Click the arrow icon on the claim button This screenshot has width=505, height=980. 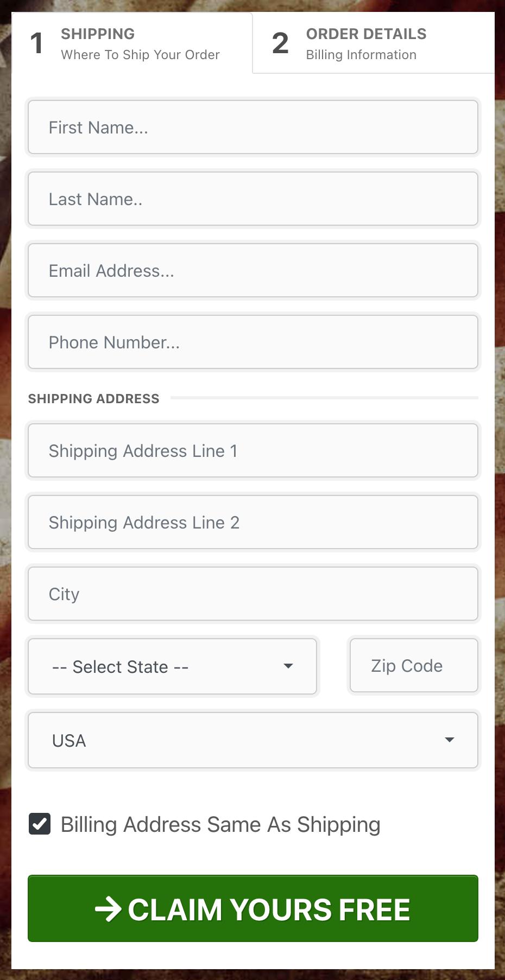[108, 909]
